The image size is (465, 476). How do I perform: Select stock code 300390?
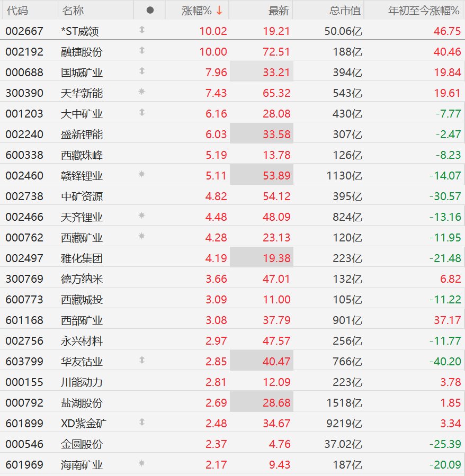24,93
